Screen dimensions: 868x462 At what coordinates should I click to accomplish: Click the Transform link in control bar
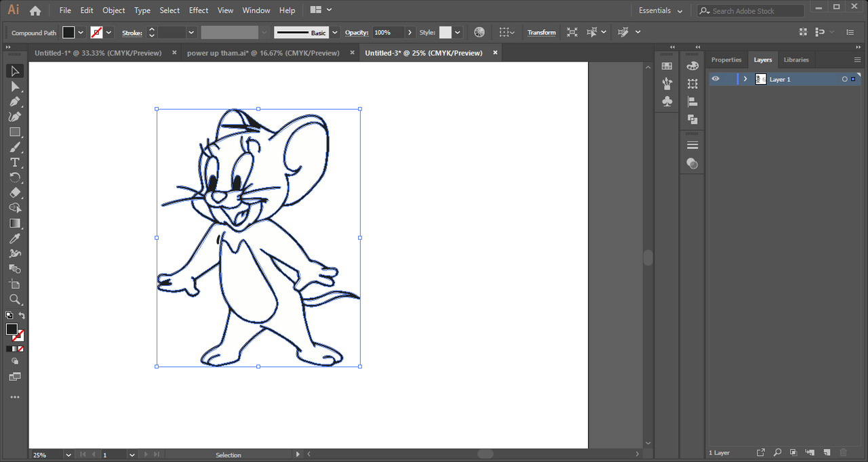pos(541,33)
